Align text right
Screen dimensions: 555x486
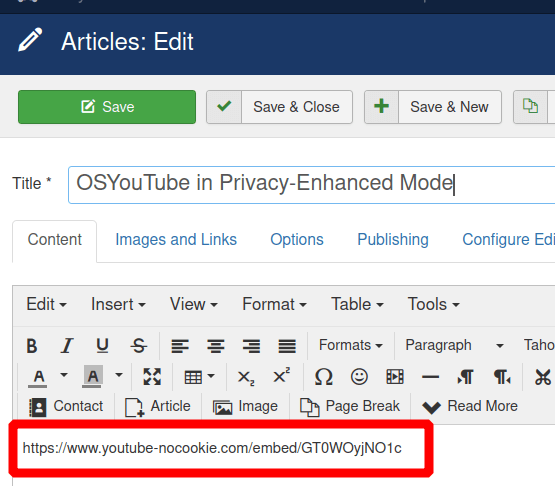tap(251, 346)
